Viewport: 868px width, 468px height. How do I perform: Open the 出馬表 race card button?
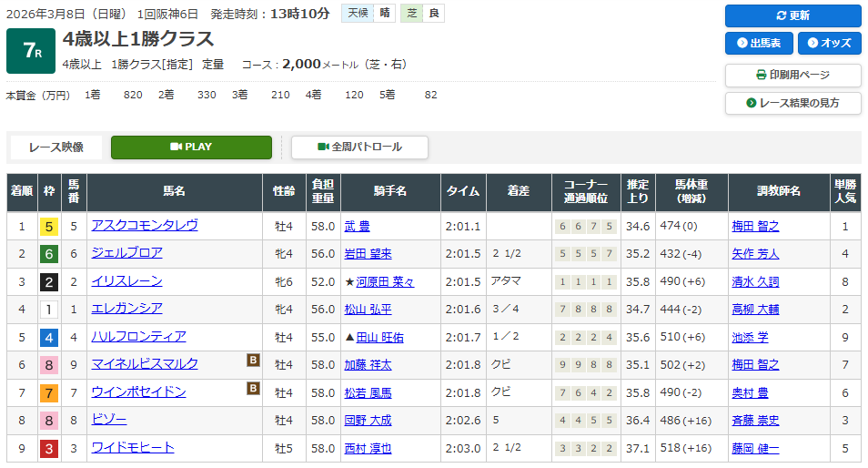tap(759, 44)
